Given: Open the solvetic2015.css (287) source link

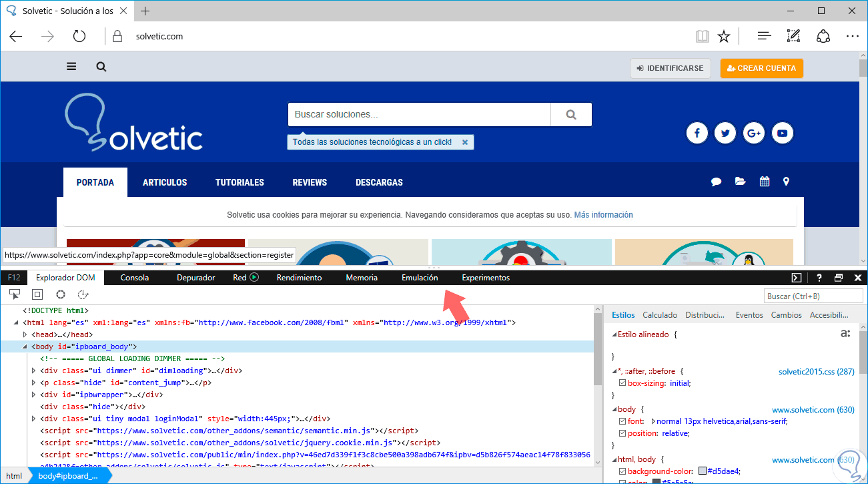Looking at the screenshot, I should pyautogui.click(x=817, y=371).
